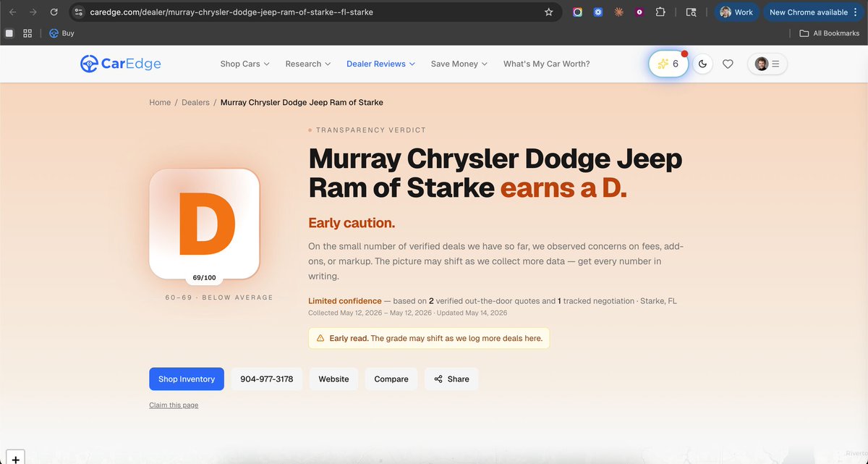Click the large D grade badge
The height and width of the screenshot is (464, 868).
point(204,223)
